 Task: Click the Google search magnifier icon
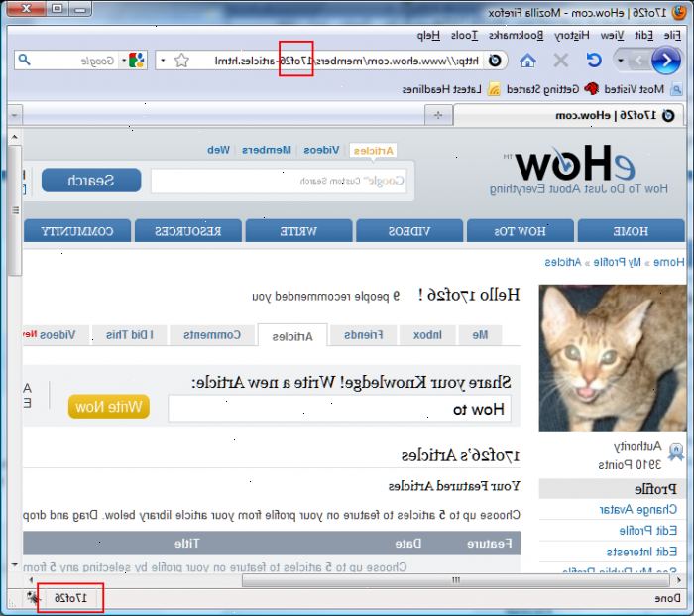pos(24,61)
